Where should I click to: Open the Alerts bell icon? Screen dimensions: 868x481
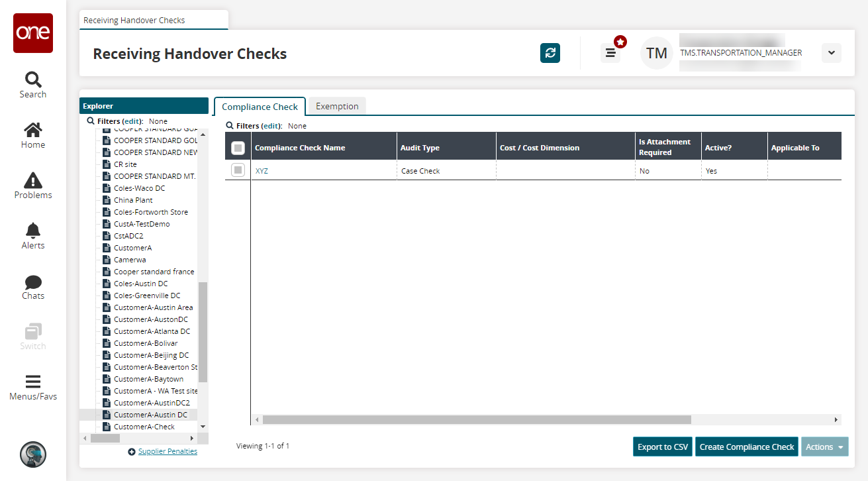(33, 236)
